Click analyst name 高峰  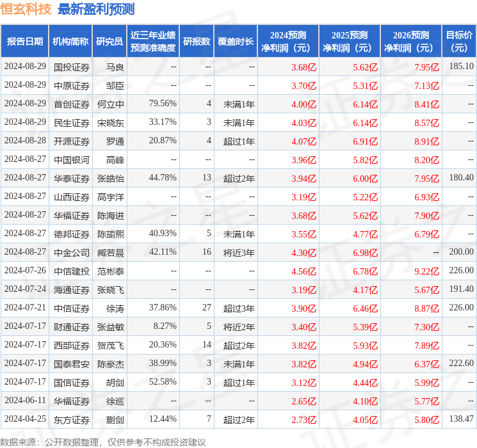[x=115, y=160]
